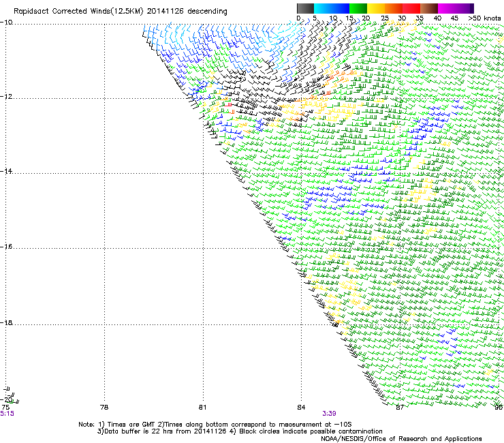Click the latitude axis label '-12'

pyautogui.click(x=6, y=97)
